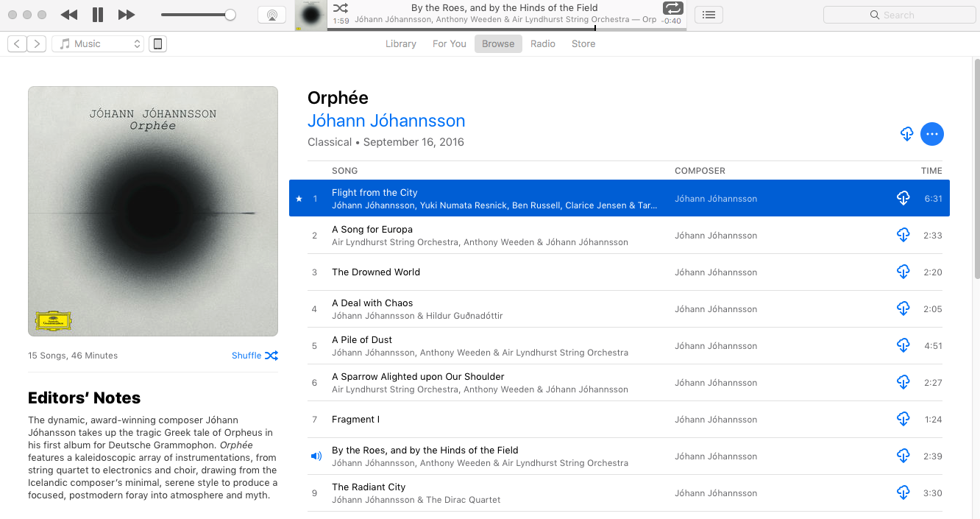The image size is (980, 519).
Task: Adjust the volume slider knob
Action: coord(230,15)
